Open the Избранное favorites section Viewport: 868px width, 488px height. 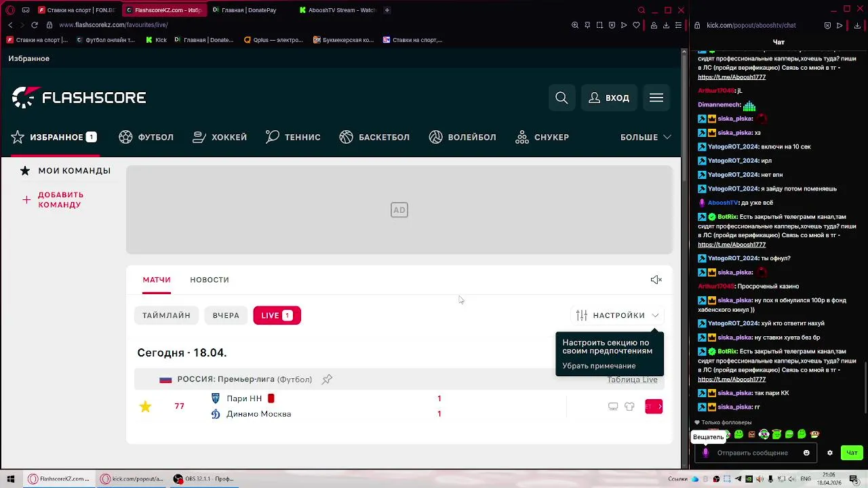click(x=54, y=137)
